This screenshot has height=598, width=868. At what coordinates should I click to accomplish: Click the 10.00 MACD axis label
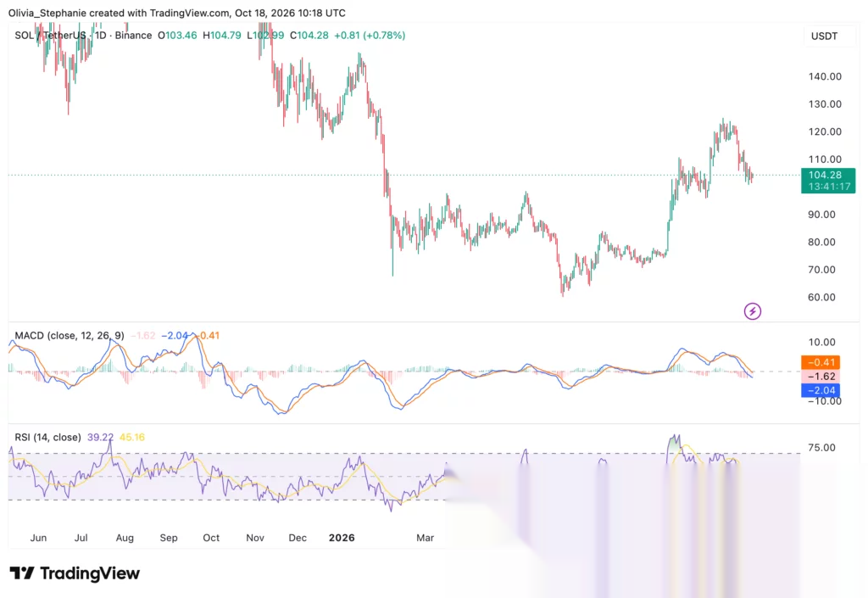point(821,342)
